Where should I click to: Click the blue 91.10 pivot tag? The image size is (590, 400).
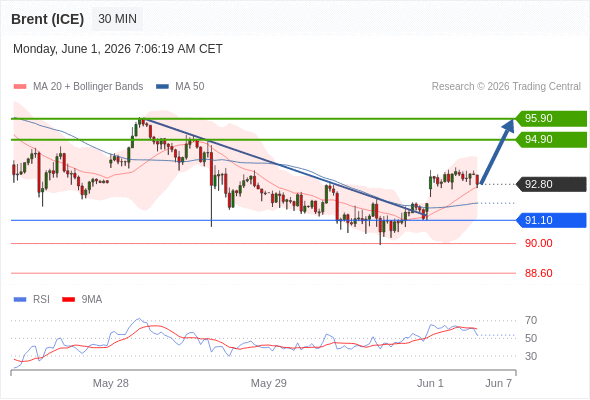(x=551, y=220)
